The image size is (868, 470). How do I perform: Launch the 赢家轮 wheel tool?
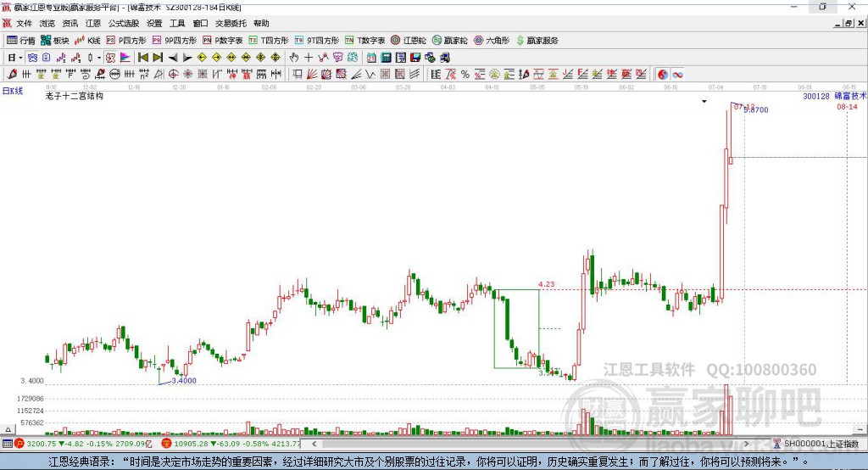click(x=450, y=41)
